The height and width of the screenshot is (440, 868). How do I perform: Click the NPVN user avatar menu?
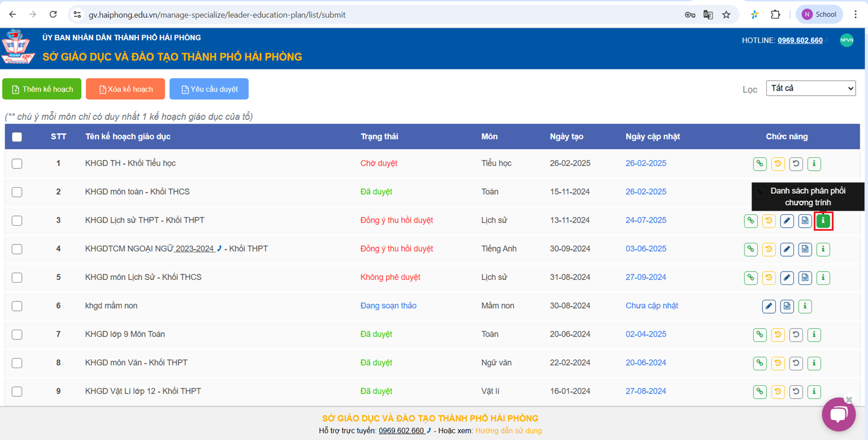pos(846,40)
